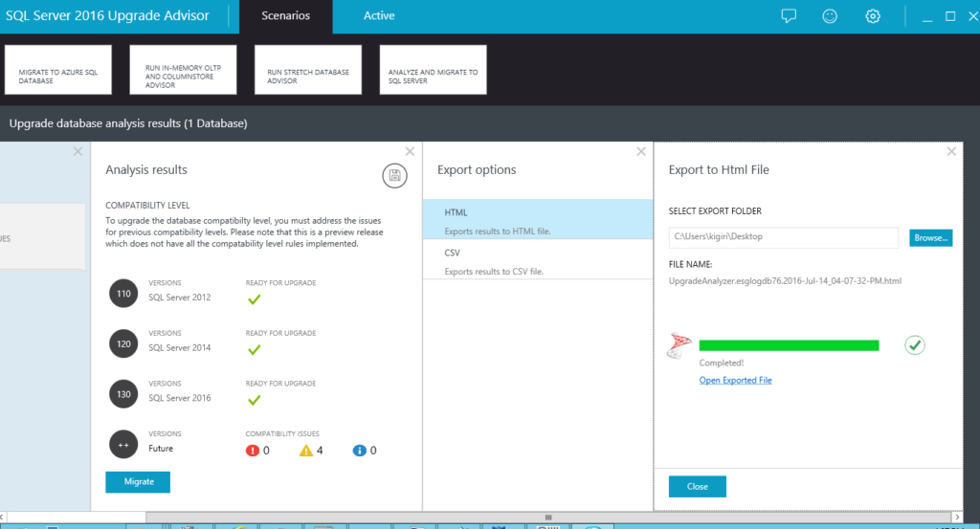Open Migrate to Azure SQL Database scenario

pyautogui.click(x=58, y=70)
